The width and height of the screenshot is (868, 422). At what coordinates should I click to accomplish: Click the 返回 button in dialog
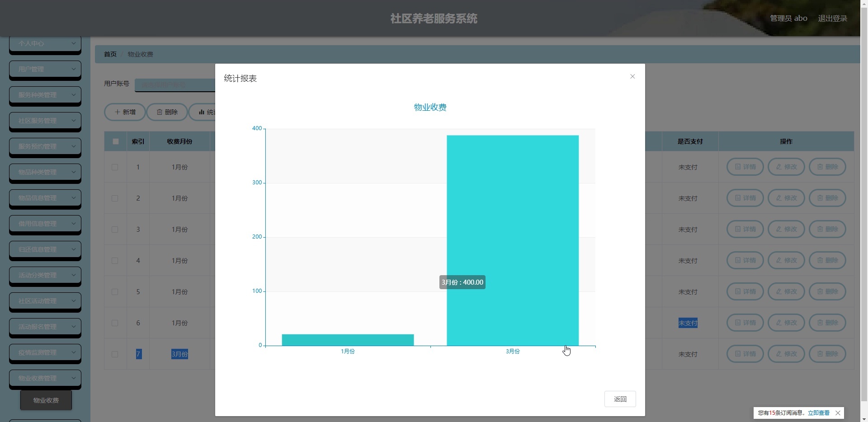pyautogui.click(x=620, y=399)
